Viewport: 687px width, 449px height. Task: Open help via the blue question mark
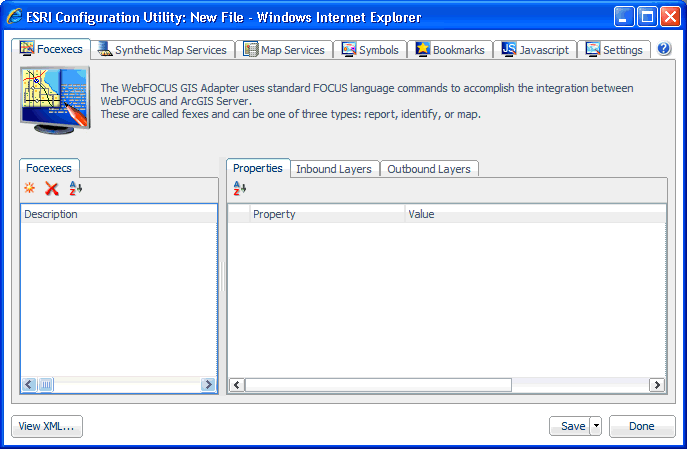click(x=664, y=48)
